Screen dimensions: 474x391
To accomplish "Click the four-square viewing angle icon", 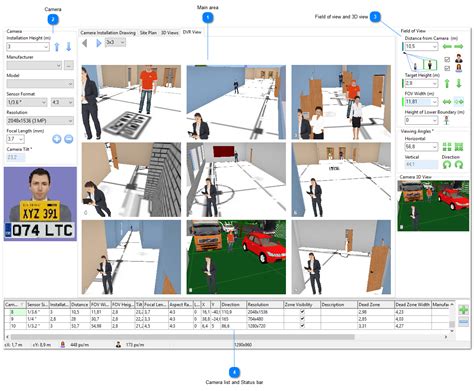I will pyautogui.click(x=447, y=147).
